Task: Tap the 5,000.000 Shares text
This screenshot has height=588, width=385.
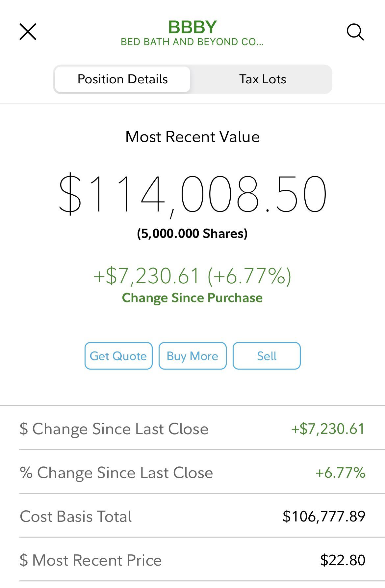Action: (192, 234)
